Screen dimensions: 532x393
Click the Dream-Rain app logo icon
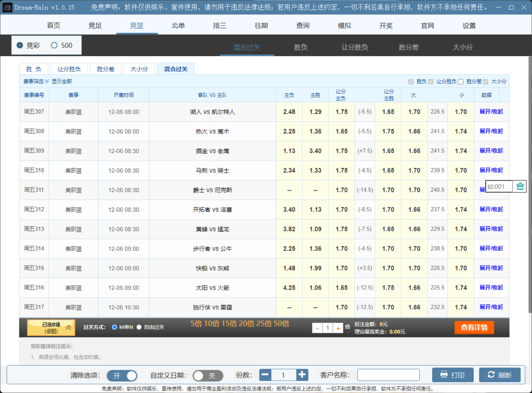7,7
